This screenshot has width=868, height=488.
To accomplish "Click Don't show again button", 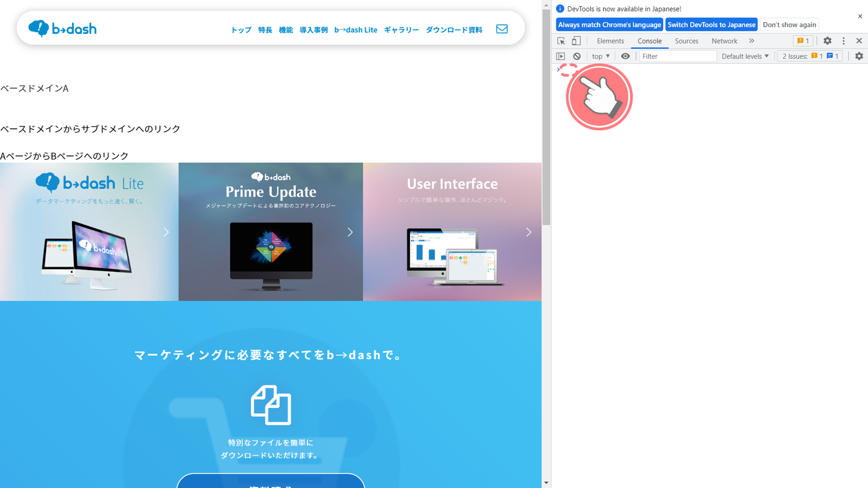I will 789,25.
